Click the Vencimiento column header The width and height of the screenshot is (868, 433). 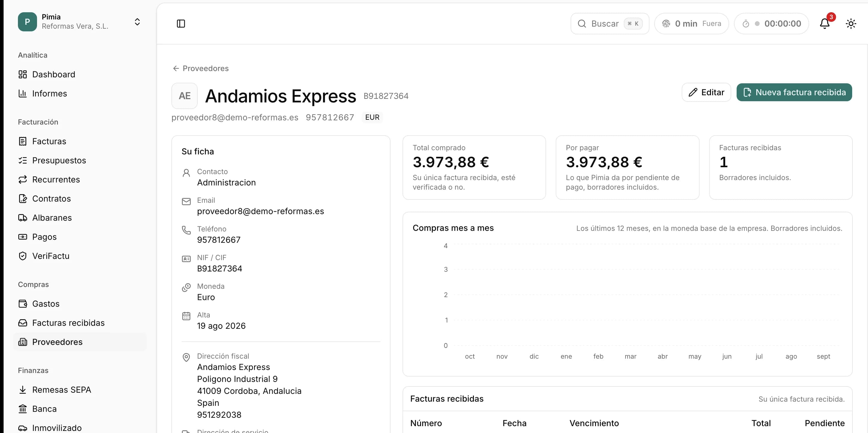[x=594, y=423]
